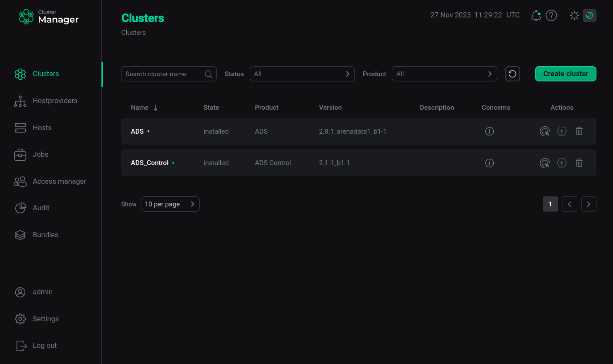Screen dimensions: 613x364
Task: Open the admin profile
Action: point(43,292)
